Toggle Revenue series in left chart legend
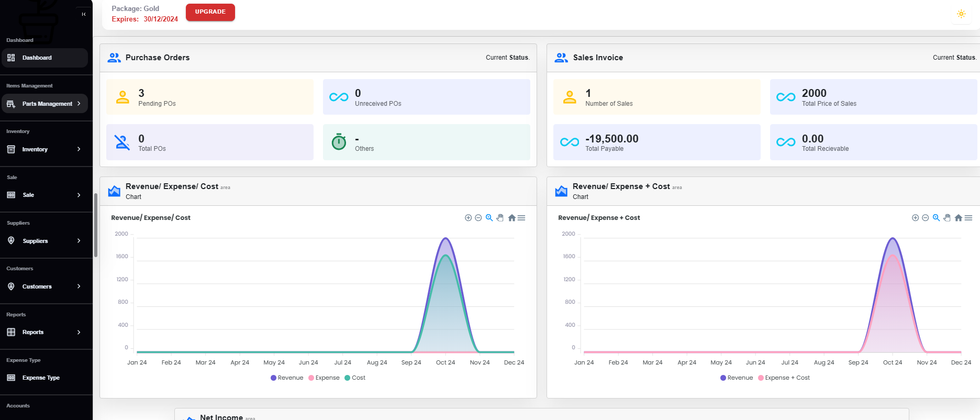The height and width of the screenshot is (420, 980). click(x=287, y=378)
